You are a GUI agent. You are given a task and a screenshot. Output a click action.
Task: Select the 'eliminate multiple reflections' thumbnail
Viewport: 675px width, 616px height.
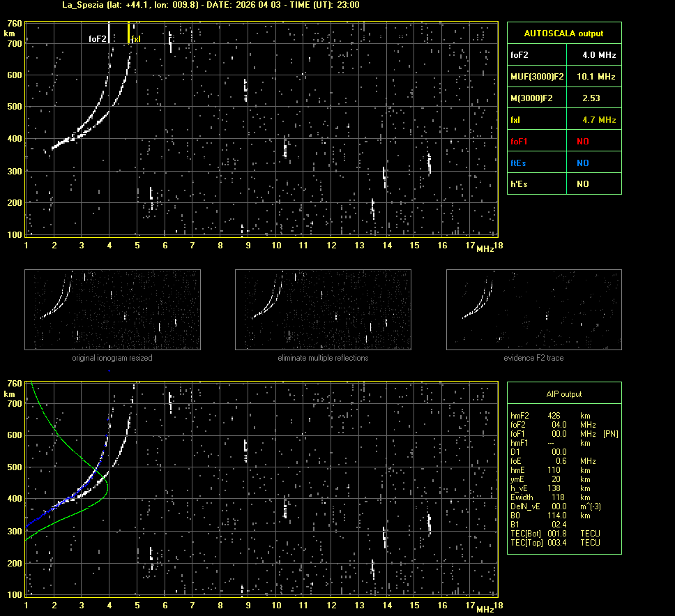click(x=323, y=310)
